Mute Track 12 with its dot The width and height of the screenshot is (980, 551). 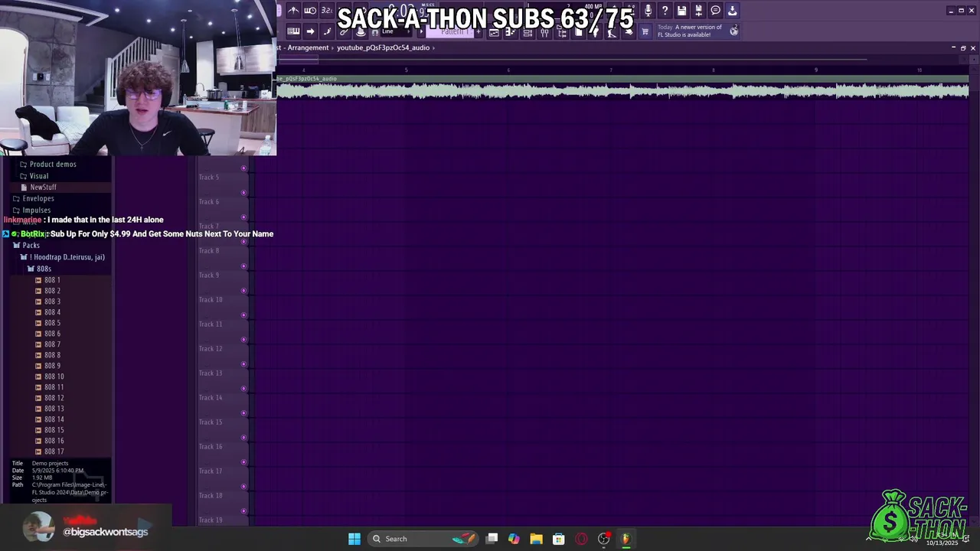click(243, 364)
